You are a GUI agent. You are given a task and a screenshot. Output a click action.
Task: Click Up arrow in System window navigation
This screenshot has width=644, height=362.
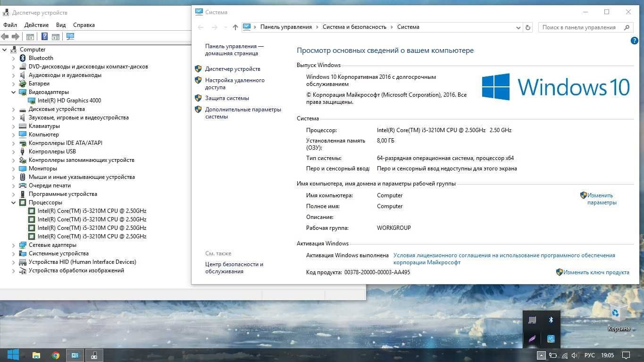point(235,27)
